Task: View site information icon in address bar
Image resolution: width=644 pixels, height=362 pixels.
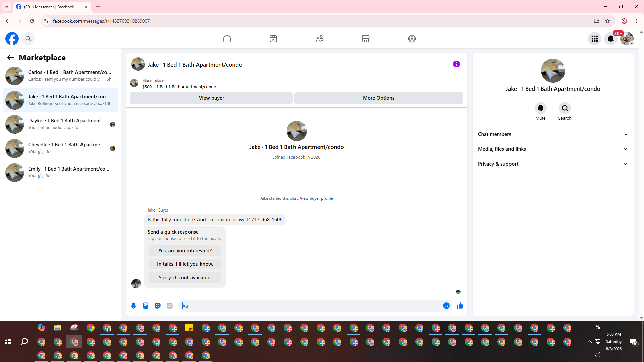Action: point(46,21)
